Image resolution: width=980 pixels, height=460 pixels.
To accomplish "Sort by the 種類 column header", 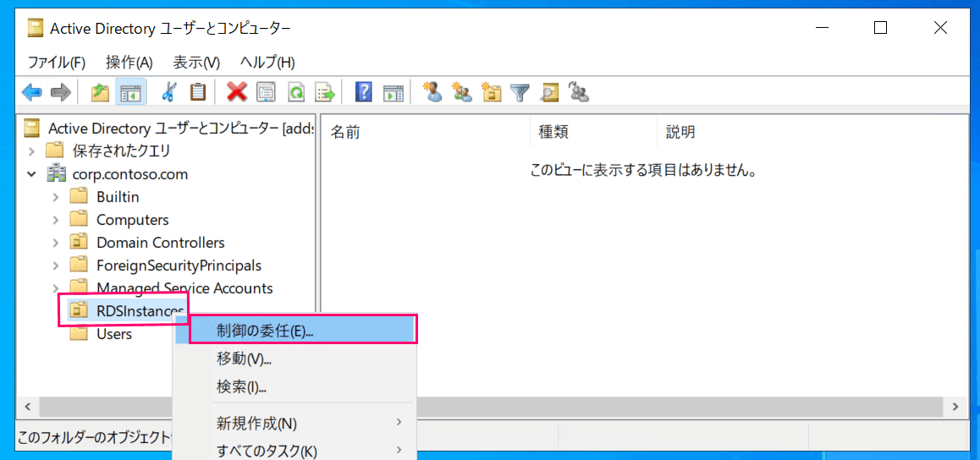I will 594,132.
